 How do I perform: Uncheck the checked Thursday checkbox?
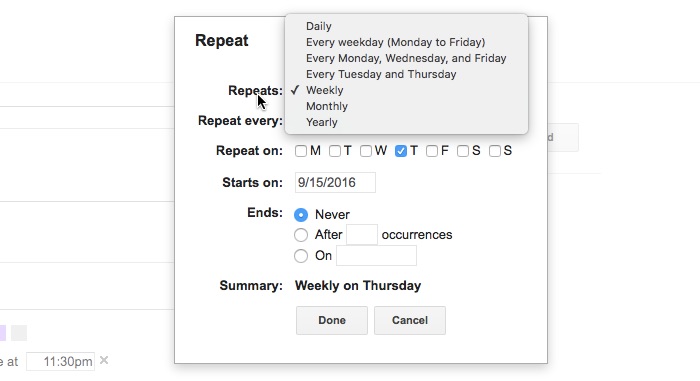click(x=401, y=151)
